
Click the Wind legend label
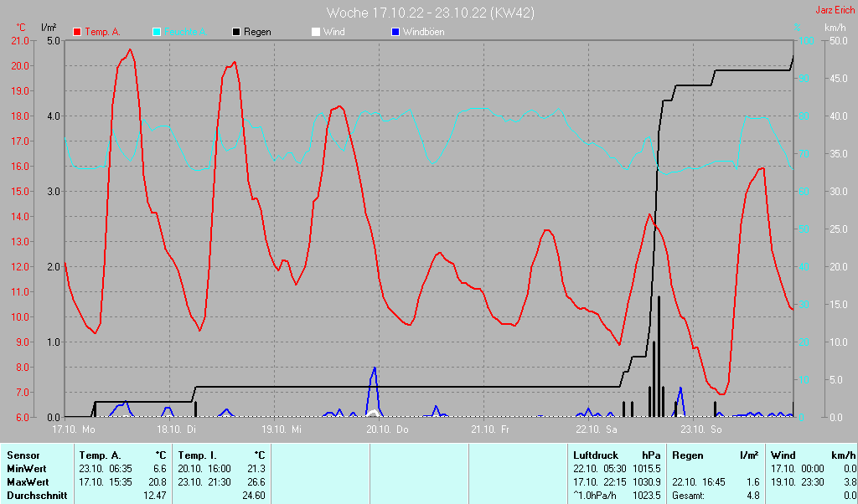333,32
